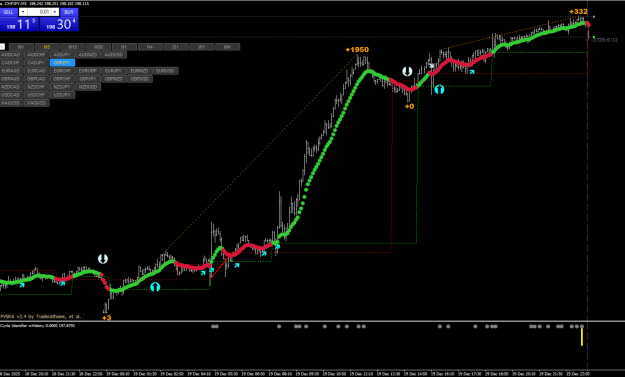Screen dimensions: 625x377
Task: Click the 0.01 lot volume field
Action: pyautogui.click(x=39, y=12)
